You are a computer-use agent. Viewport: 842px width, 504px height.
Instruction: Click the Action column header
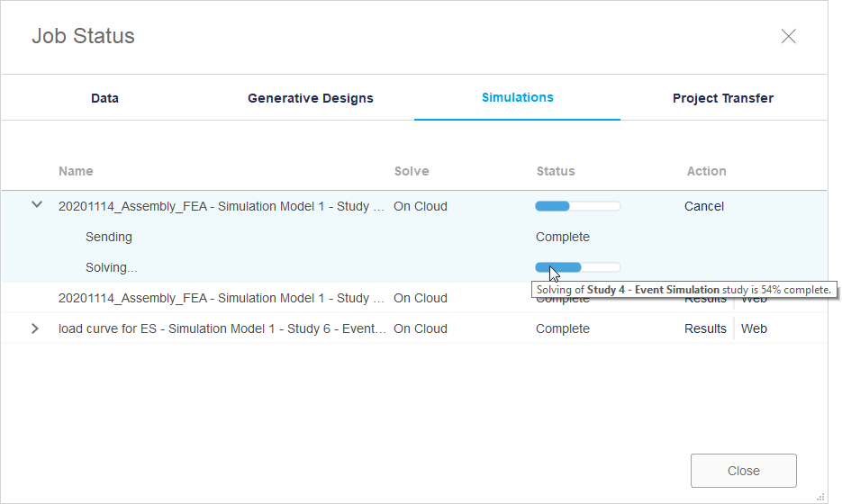706,171
